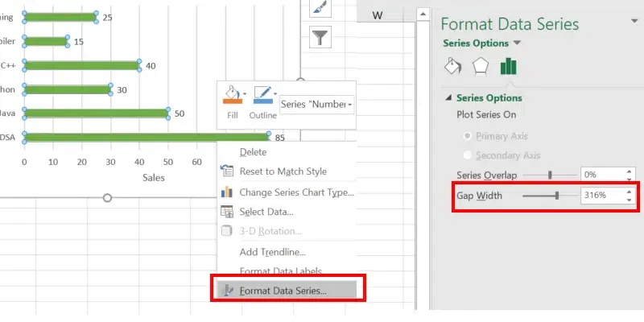Click the Series Overlap slider handle
644x322 pixels.
point(550,175)
